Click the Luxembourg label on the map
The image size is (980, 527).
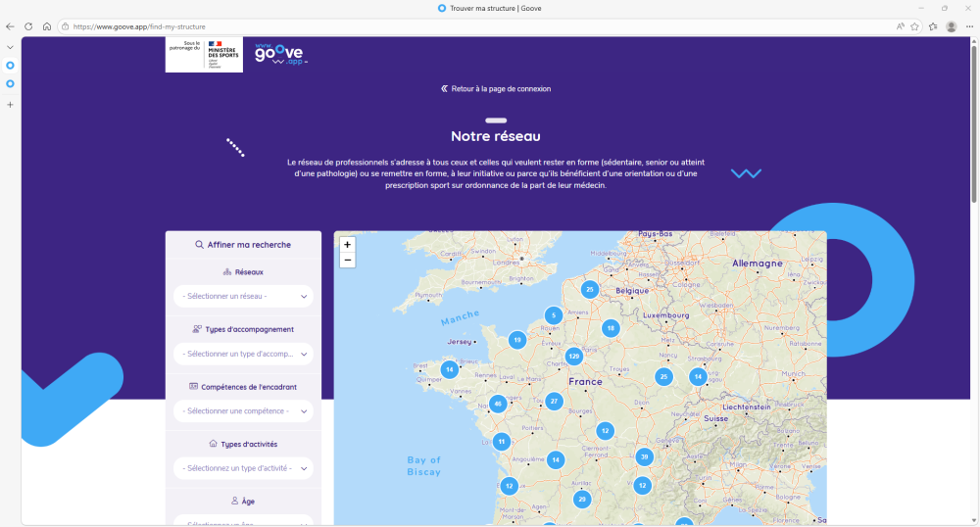[666, 315]
